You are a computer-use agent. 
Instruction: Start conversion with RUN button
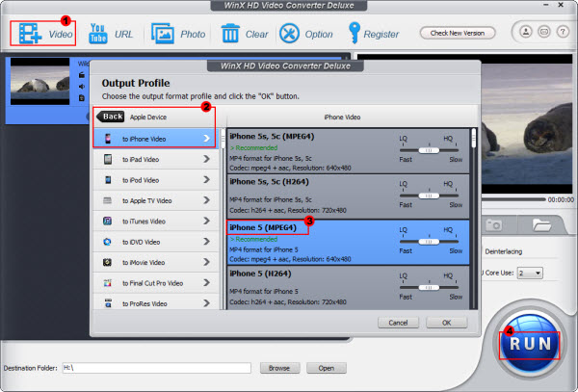[x=530, y=344]
